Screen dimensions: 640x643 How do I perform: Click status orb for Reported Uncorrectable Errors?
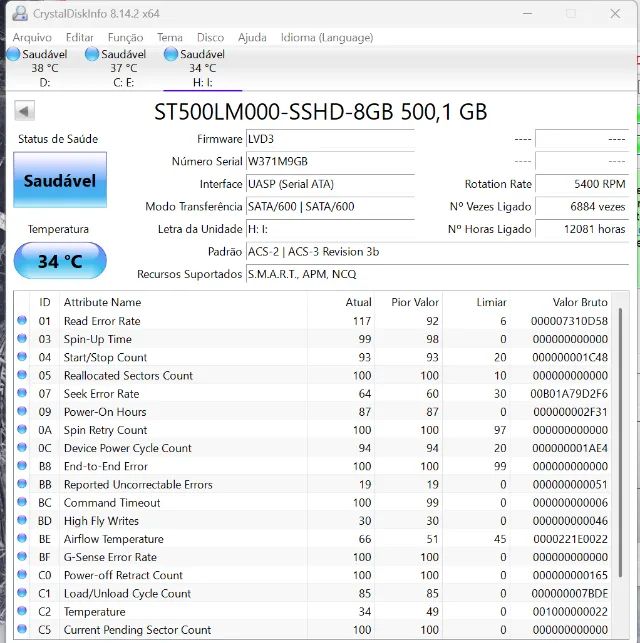22,484
